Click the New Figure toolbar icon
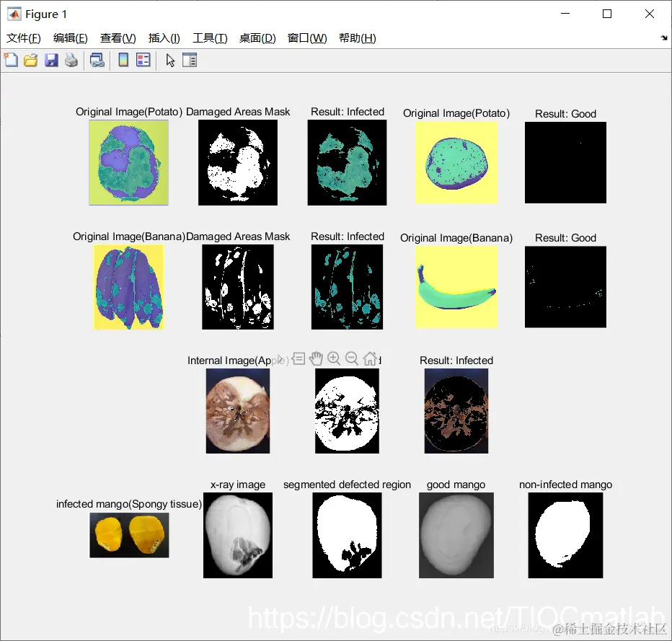The width and height of the screenshot is (672, 641). pyautogui.click(x=11, y=60)
